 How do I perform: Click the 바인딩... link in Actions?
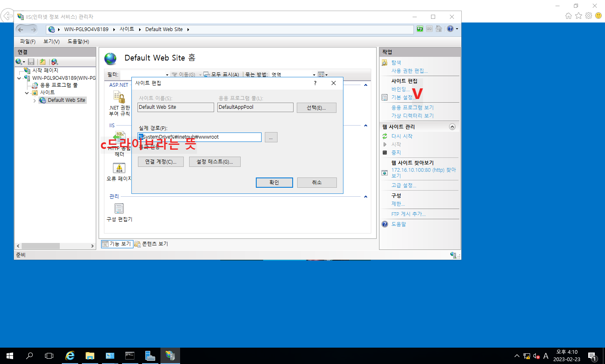(x=400, y=89)
